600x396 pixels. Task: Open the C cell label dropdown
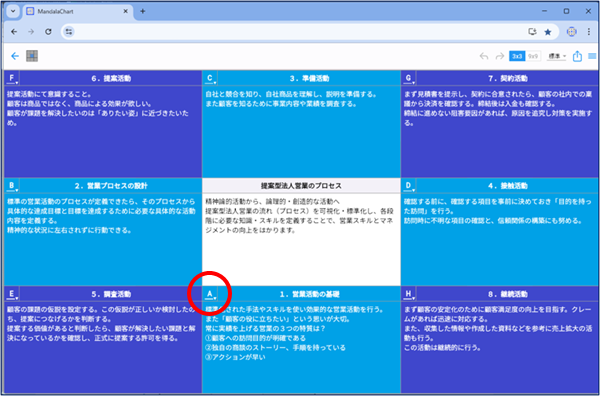211,78
